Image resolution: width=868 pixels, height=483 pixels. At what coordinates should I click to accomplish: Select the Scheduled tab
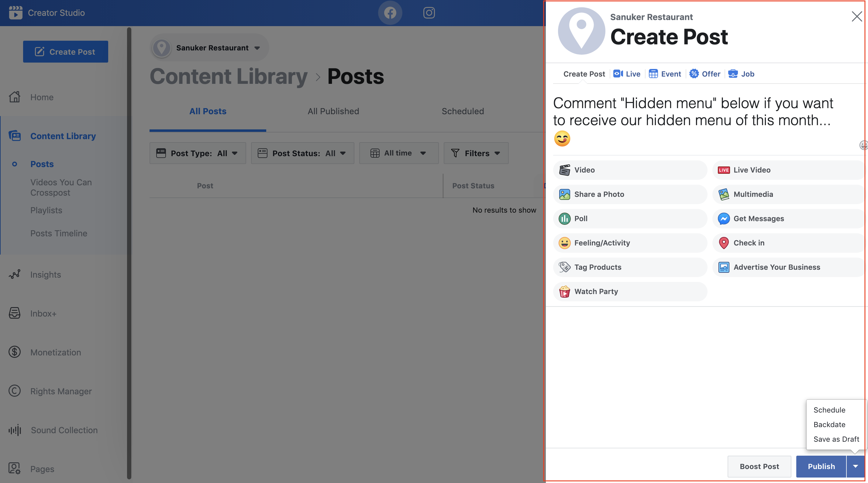click(x=463, y=111)
